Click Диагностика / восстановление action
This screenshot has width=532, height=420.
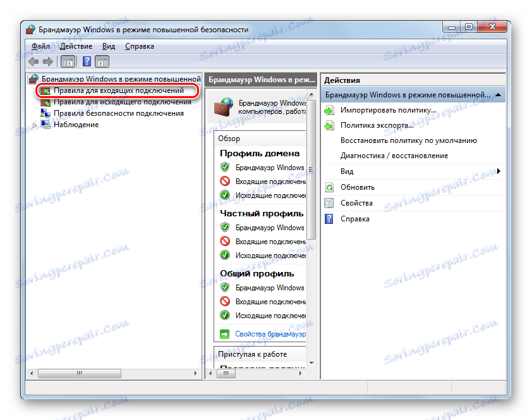point(394,156)
